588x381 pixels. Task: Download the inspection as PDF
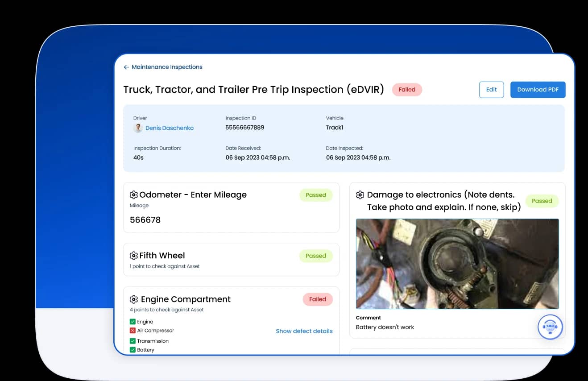[538, 90]
